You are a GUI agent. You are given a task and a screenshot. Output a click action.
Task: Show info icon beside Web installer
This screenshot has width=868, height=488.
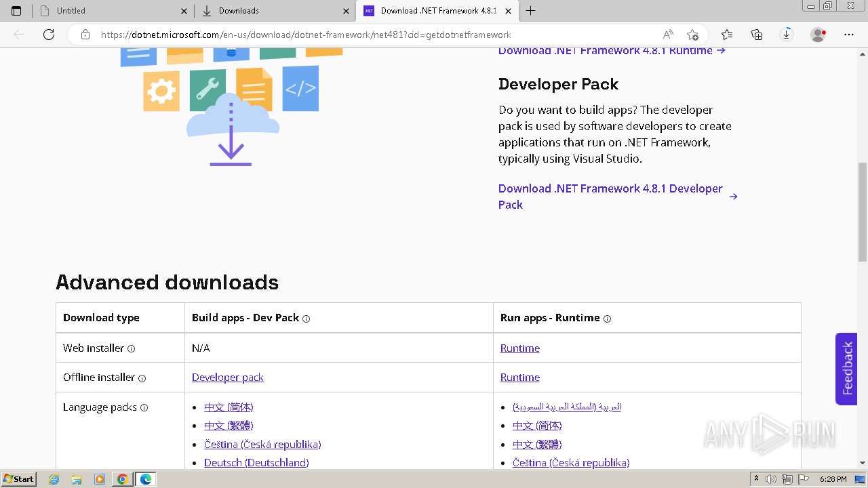(x=132, y=348)
